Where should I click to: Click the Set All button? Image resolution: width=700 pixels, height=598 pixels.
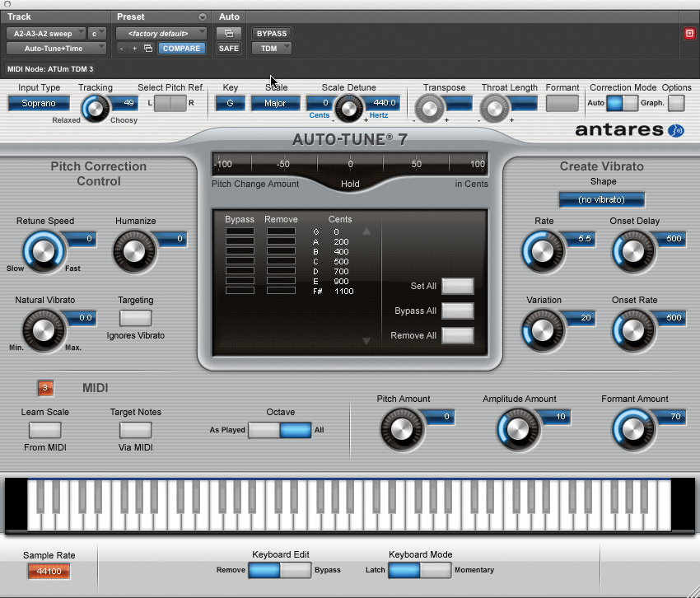(x=458, y=287)
